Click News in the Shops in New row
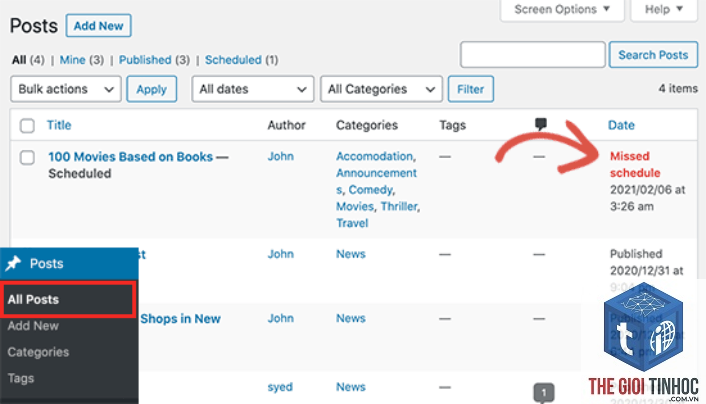This screenshot has height=404, width=706. pyautogui.click(x=351, y=318)
